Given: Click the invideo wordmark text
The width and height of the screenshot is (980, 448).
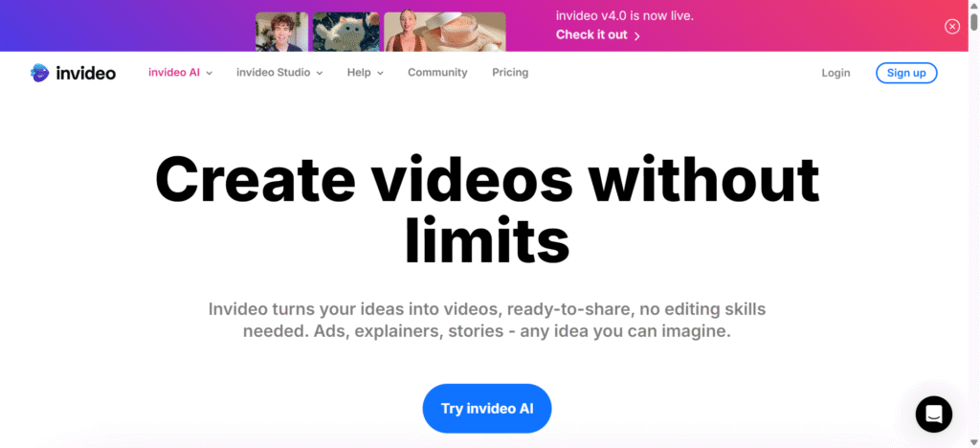Looking at the screenshot, I should click(x=85, y=73).
